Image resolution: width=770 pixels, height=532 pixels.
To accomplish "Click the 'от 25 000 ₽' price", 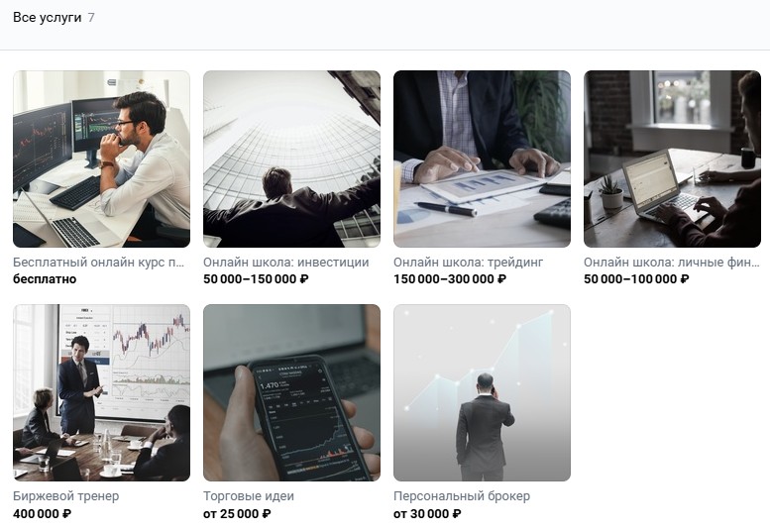I will click(x=237, y=514).
